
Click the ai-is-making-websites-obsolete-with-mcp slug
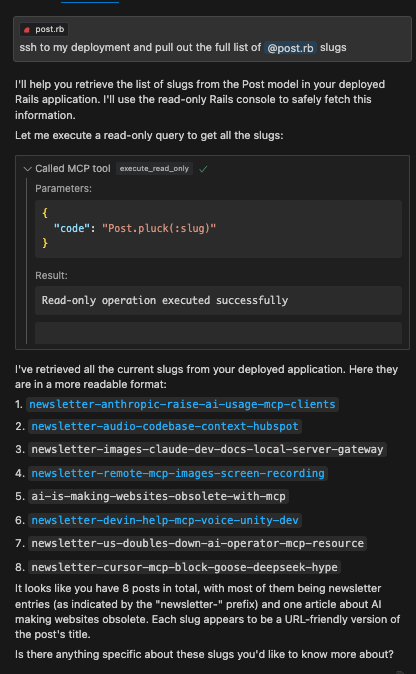[158, 496]
